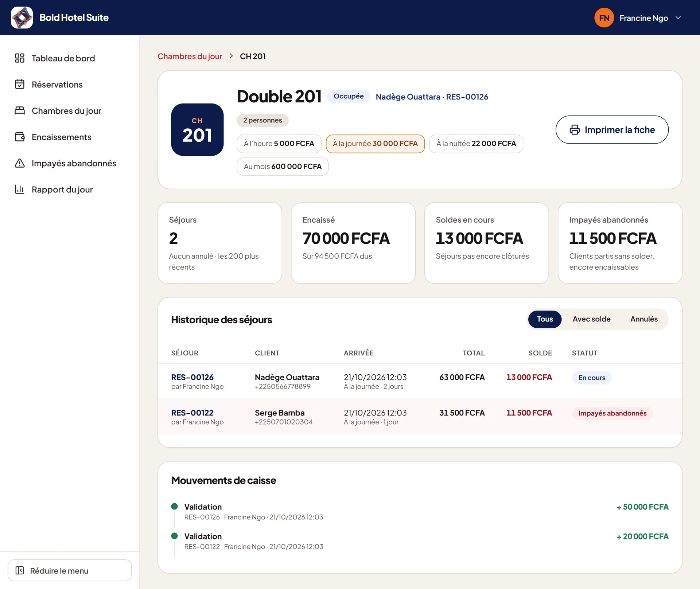Click client name Serge Bamba

pyautogui.click(x=280, y=413)
